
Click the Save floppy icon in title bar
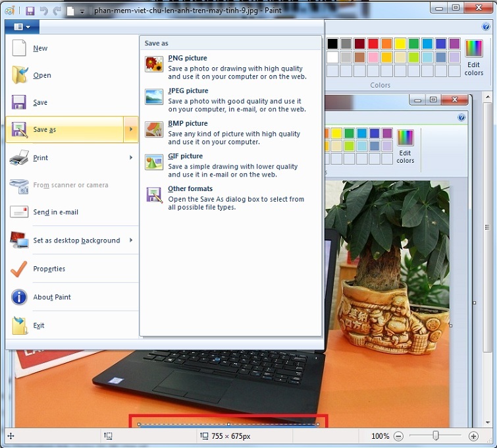pos(30,11)
